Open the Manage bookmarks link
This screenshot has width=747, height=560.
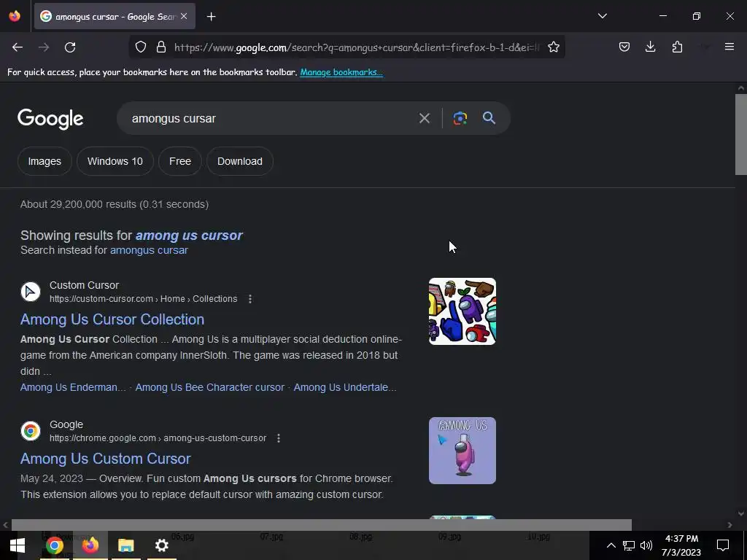coord(341,72)
